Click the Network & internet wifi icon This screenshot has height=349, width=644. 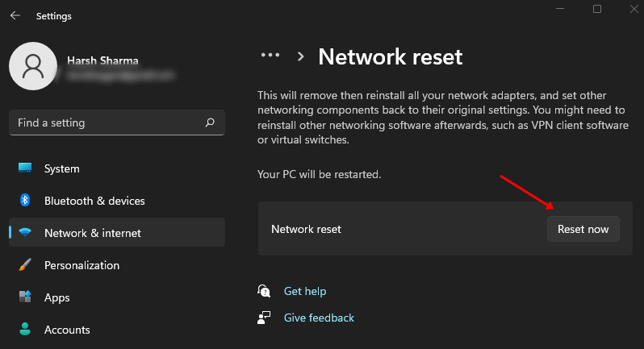tap(25, 233)
